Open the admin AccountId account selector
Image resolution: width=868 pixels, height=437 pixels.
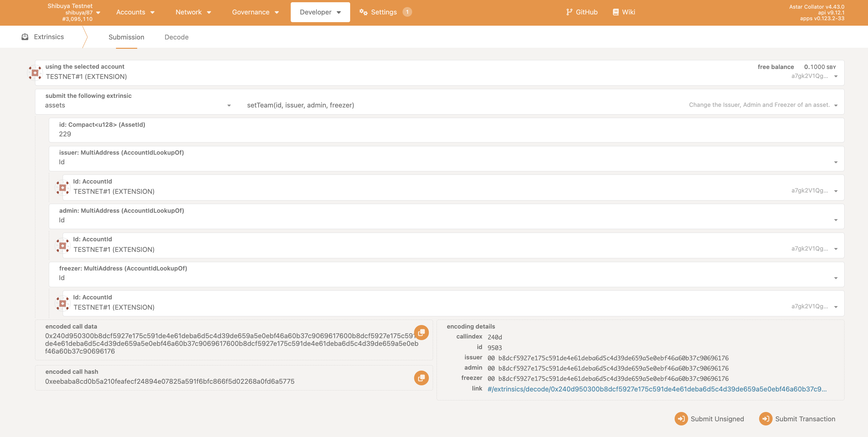[835, 249]
